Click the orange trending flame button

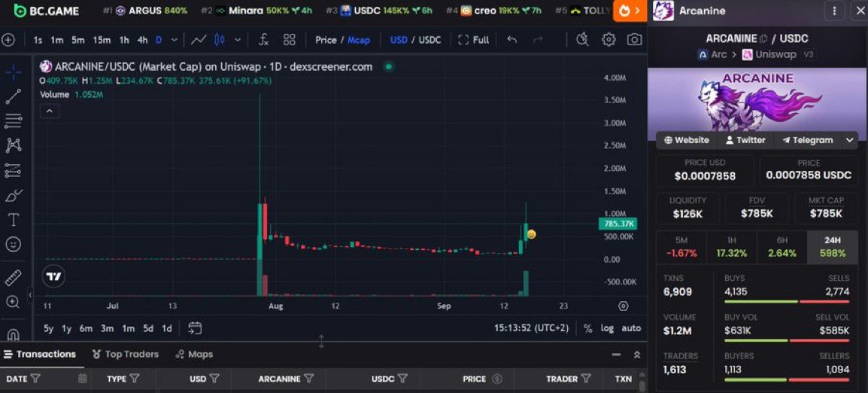tap(630, 11)
